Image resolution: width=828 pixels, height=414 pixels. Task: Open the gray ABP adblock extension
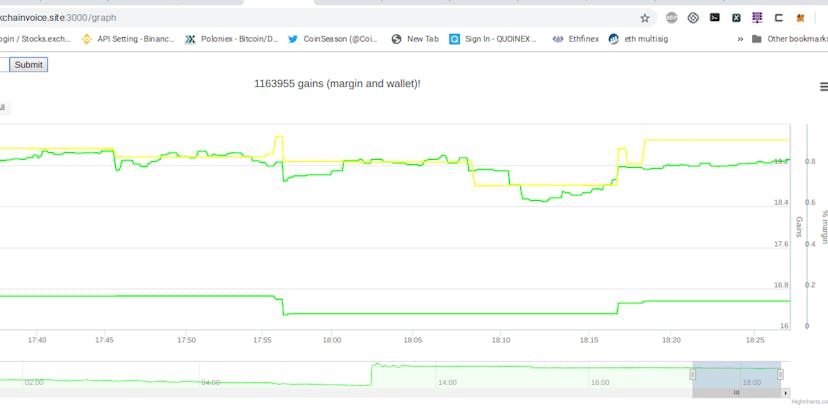(671, 18)
